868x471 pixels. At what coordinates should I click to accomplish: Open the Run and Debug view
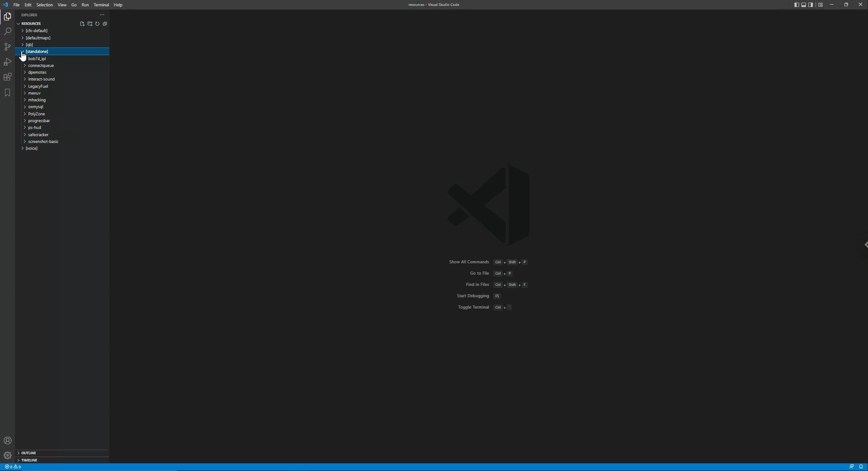(x=7, y=62)
